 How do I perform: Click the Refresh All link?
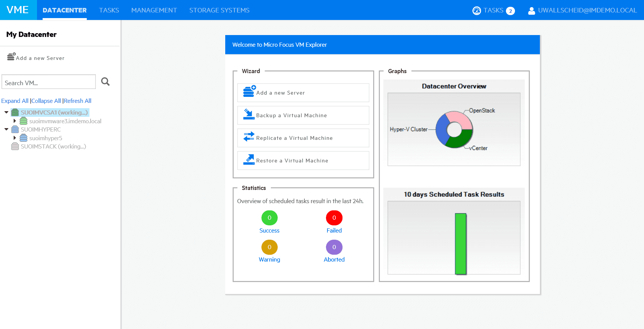(77, 101)
